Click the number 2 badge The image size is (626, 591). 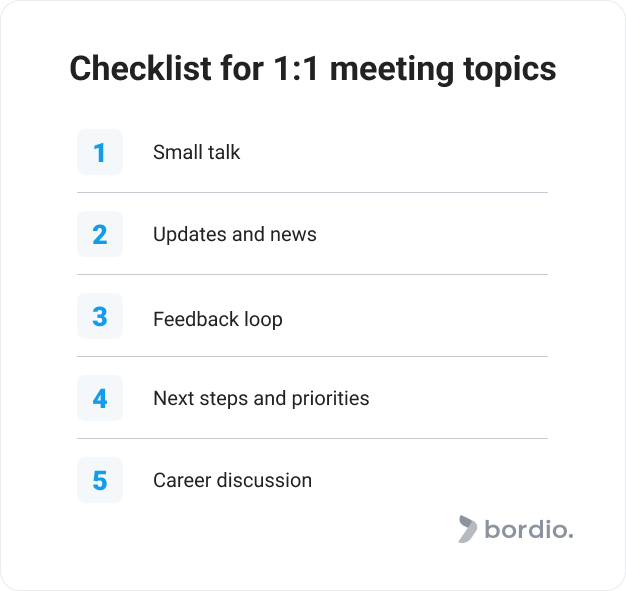100,234
